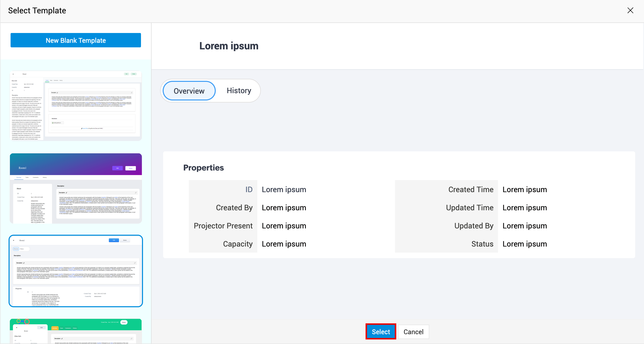
Task: Click the Lorem ipsum value beside Updated By
Action: click(525, 226)
